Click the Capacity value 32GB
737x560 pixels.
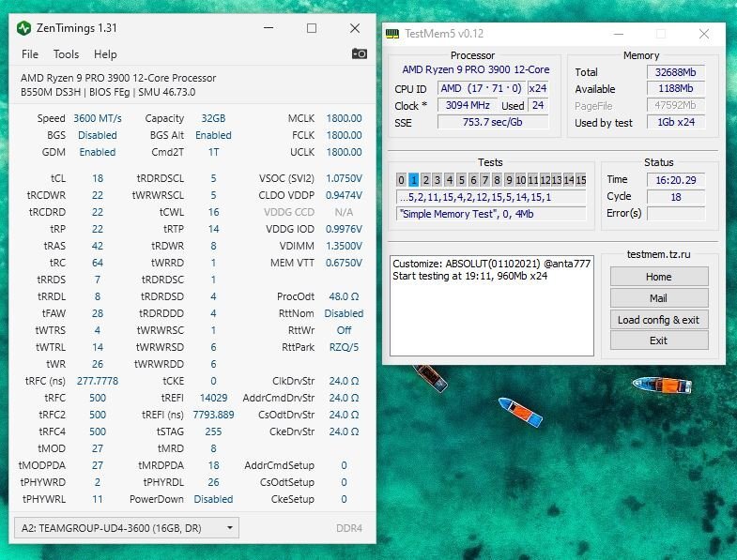pyautogui.click(x=213, y=118)
